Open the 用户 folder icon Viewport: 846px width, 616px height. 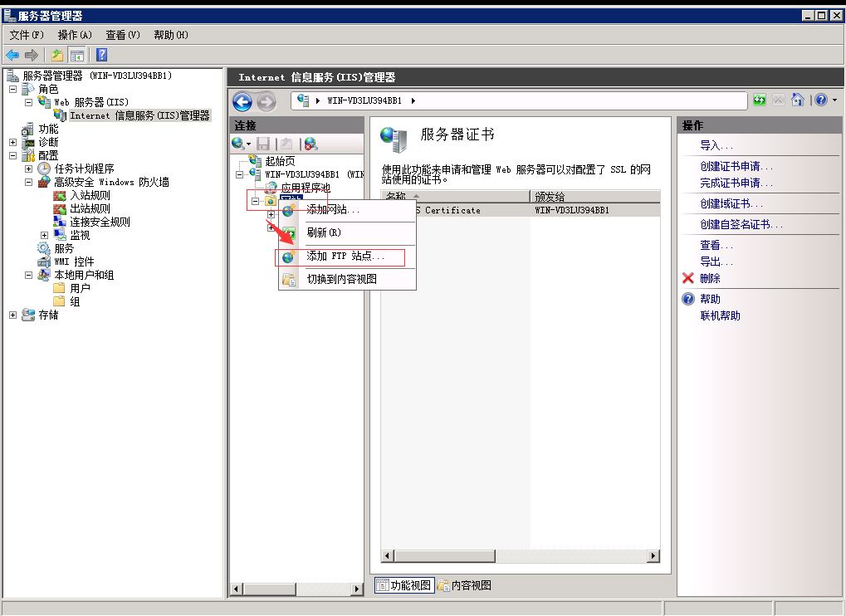click(59, 288)
